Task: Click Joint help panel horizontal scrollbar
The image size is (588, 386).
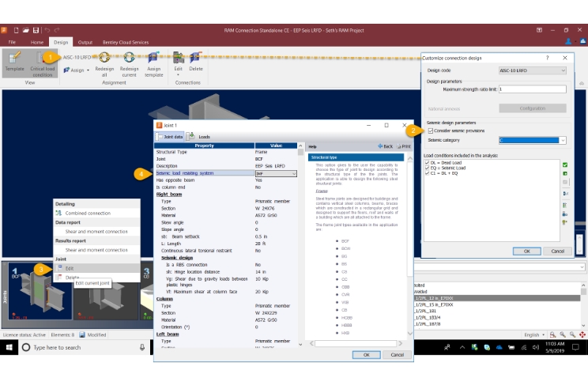Action: point(356,343)
